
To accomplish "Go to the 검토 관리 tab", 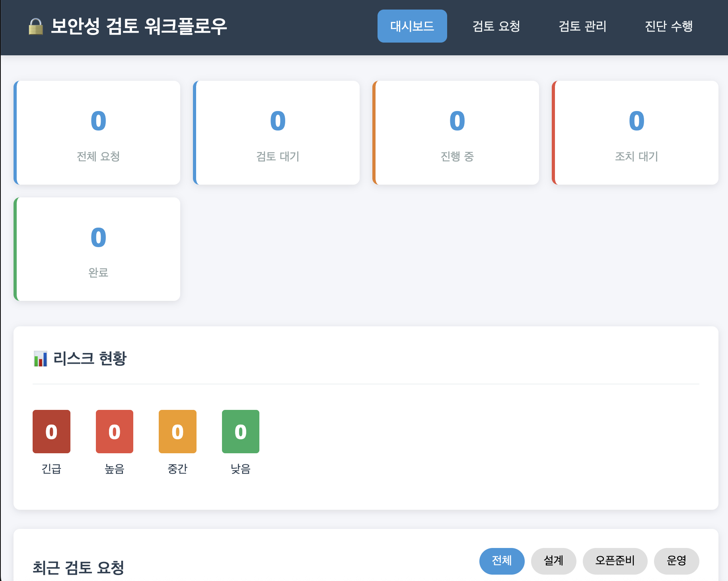I will tap(582, 26).
